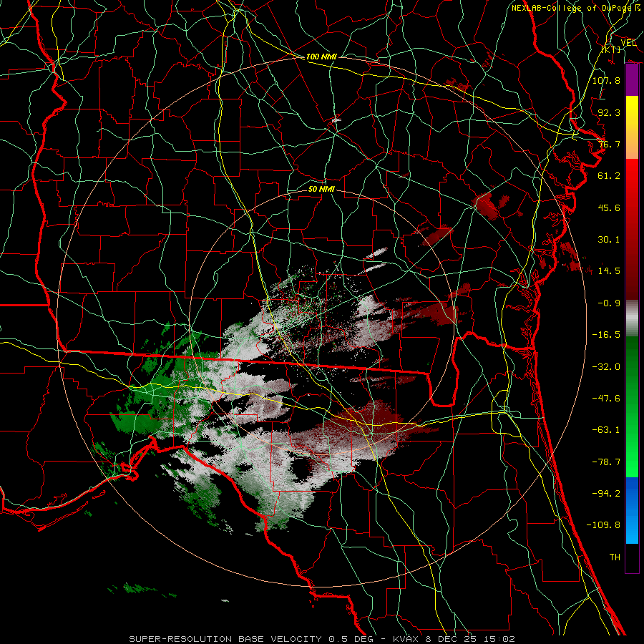
Task: Click the -0.9 value on the velocity scale
Action: point(609,303)
